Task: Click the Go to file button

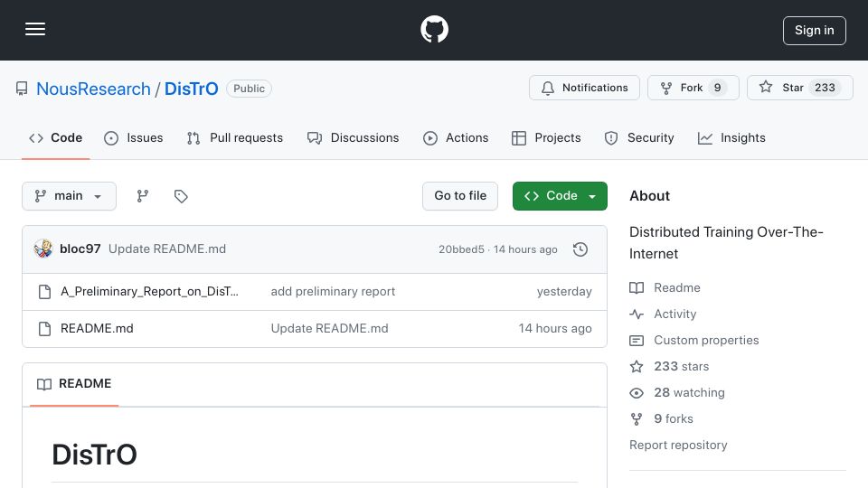Action: [x=460, y=196]
